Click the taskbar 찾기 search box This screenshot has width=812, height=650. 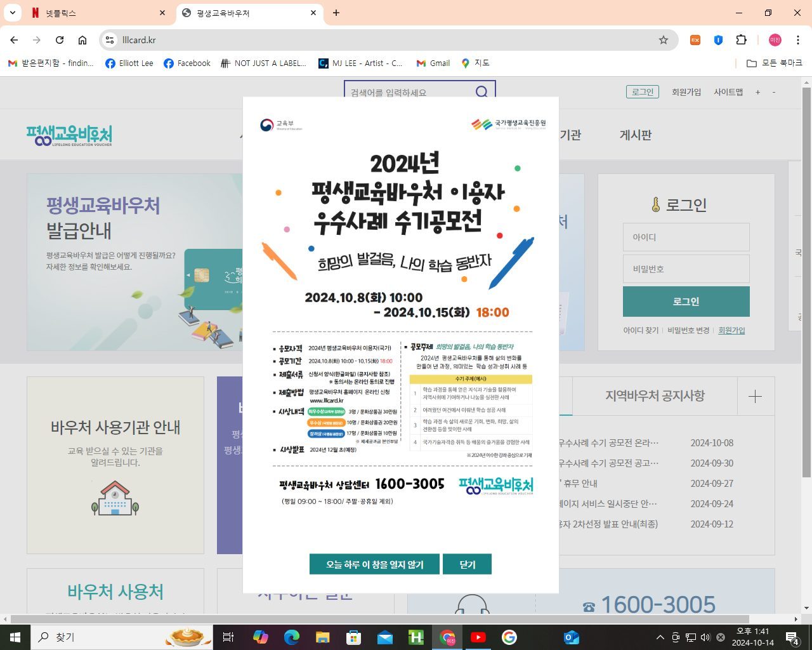(122, 637)
